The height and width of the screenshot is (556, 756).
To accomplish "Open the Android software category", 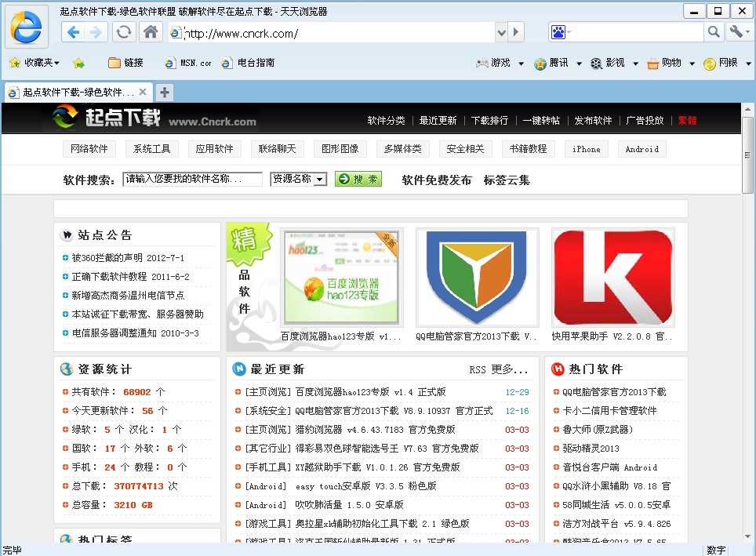I will [x=642, y=149].
